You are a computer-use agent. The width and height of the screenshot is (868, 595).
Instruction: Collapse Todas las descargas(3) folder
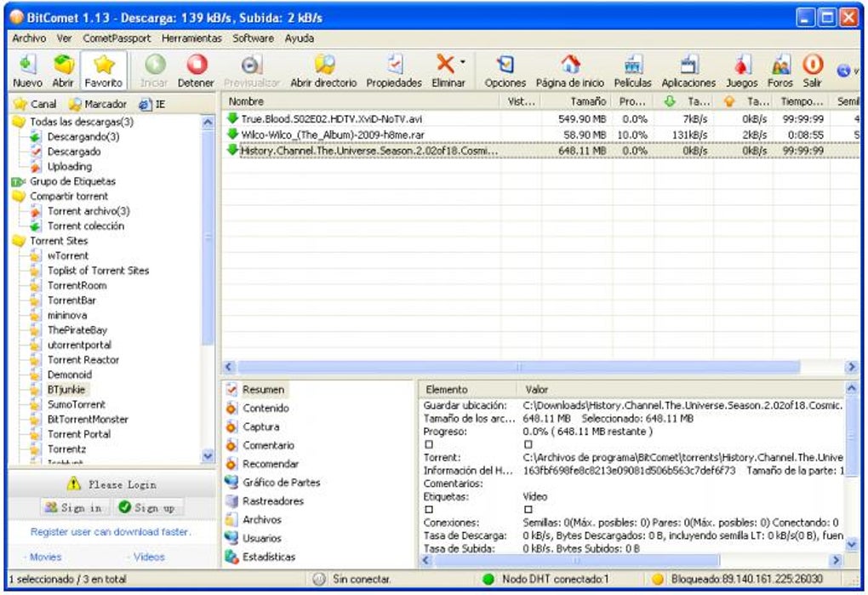coord(19,122)
